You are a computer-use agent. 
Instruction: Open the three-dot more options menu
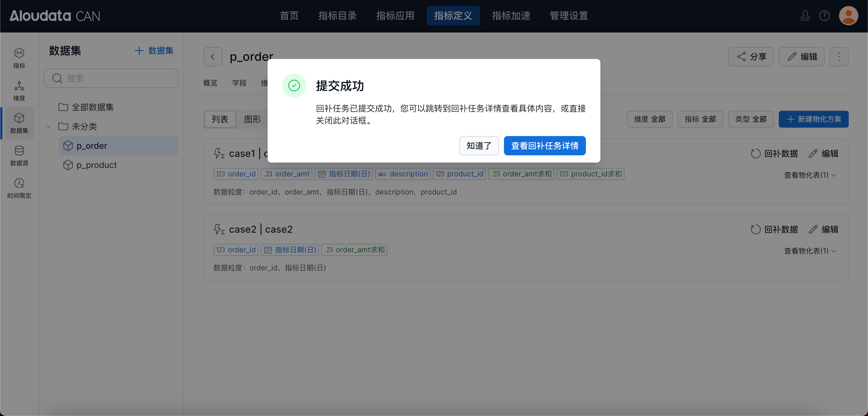point(839,57)
